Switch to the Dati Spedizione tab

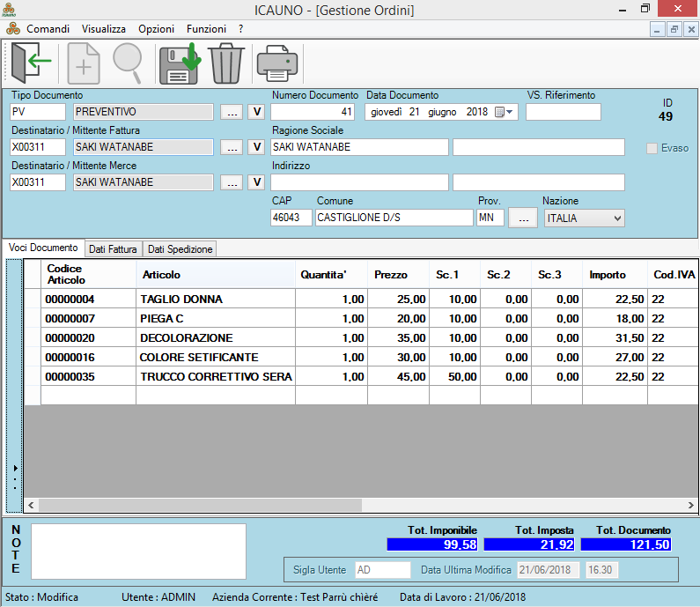point(180,249)
